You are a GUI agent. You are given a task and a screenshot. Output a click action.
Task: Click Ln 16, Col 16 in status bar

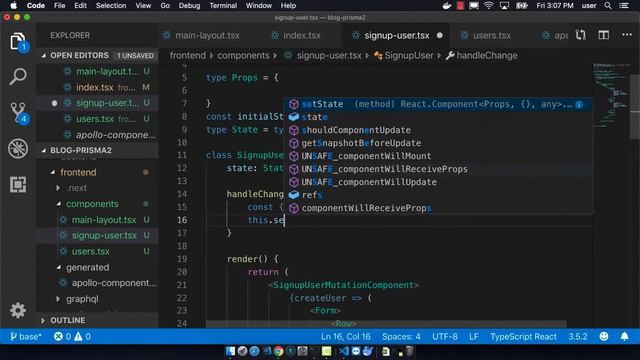pos(346,337)
